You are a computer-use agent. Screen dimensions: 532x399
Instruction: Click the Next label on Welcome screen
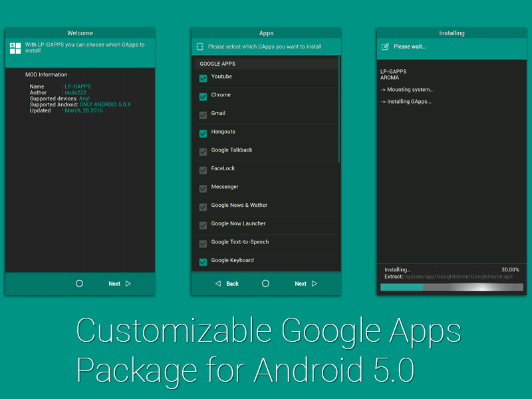(114, 284)
